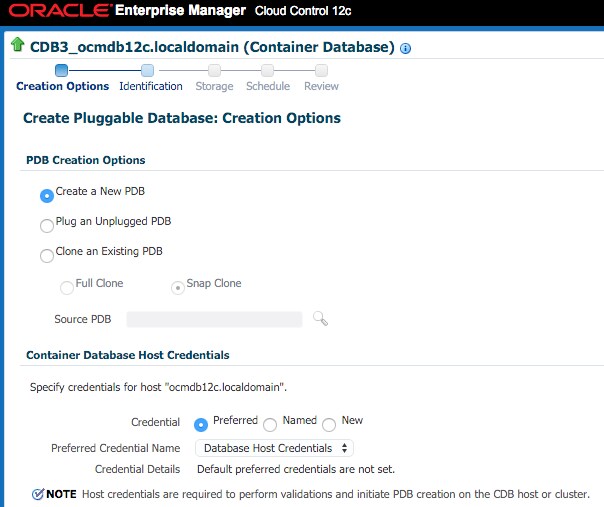Click the Schedule train step icon
Viewport: 604px width, 507px height.
267,70
